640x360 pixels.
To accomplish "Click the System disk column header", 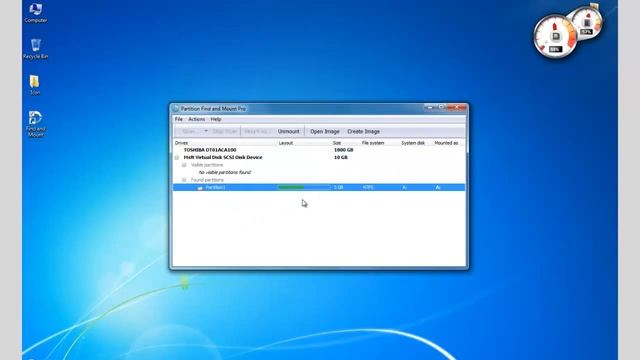I will tap(414, 143).
